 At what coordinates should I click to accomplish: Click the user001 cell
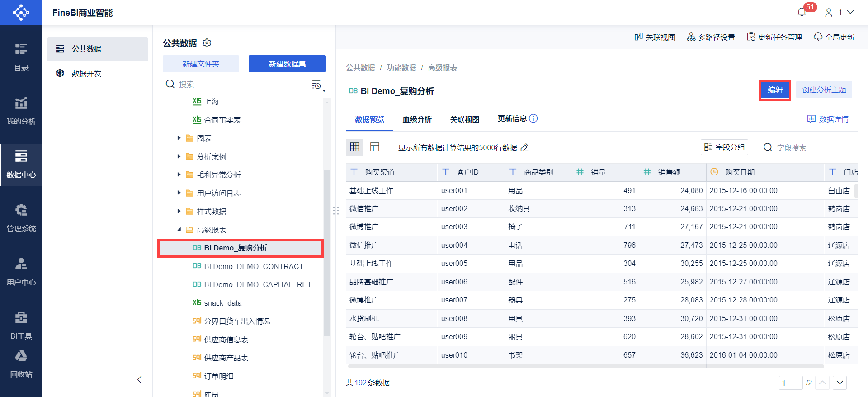[471, 190]
